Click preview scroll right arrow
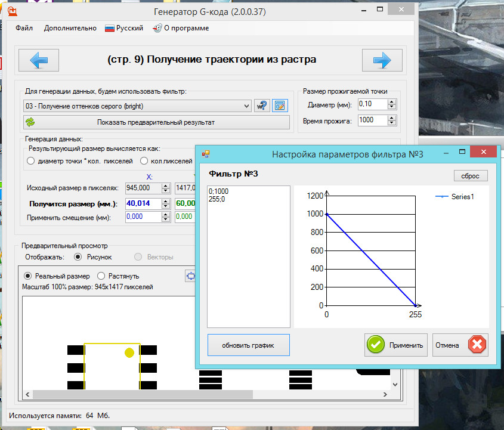 pyautogui.click(x=385, y=394)
